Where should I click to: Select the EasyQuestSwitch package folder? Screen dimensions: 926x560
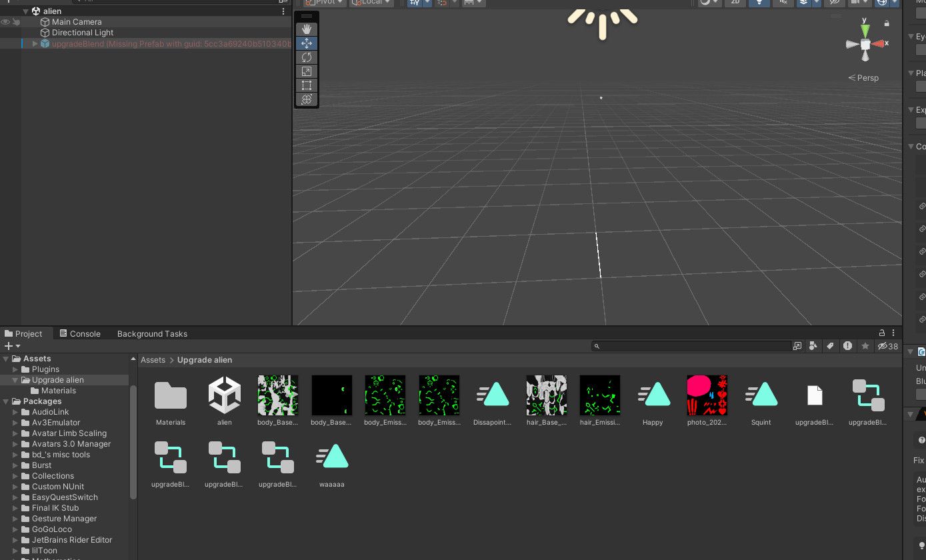[65, 497]
